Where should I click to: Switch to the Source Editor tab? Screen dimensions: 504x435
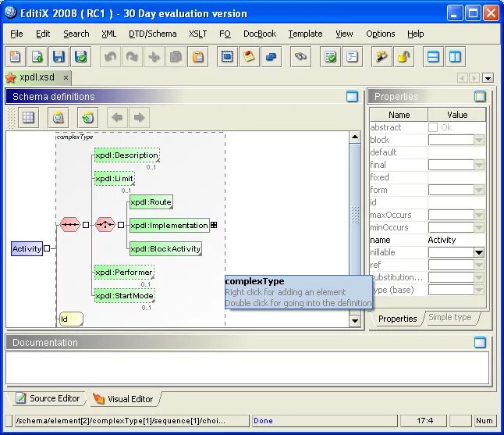point(48,398)
